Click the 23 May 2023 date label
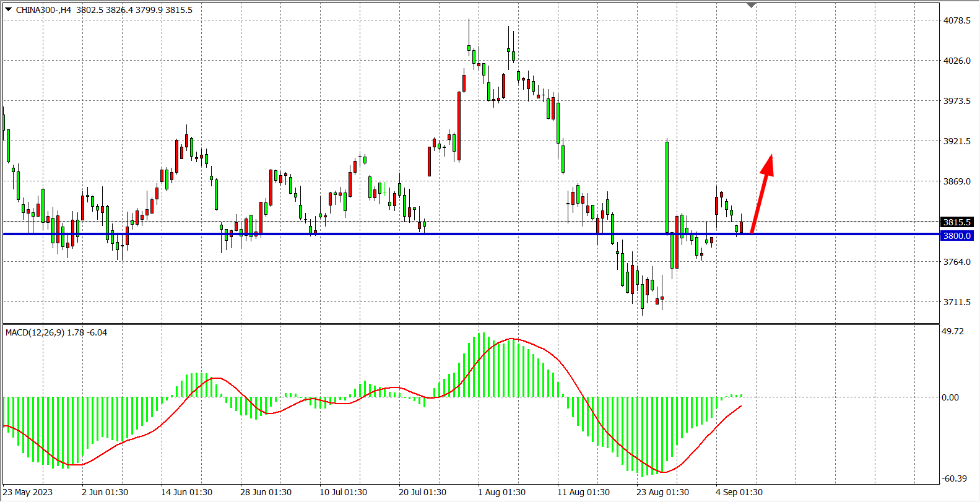The image size is (980, 502). click(x=28, y=492)
